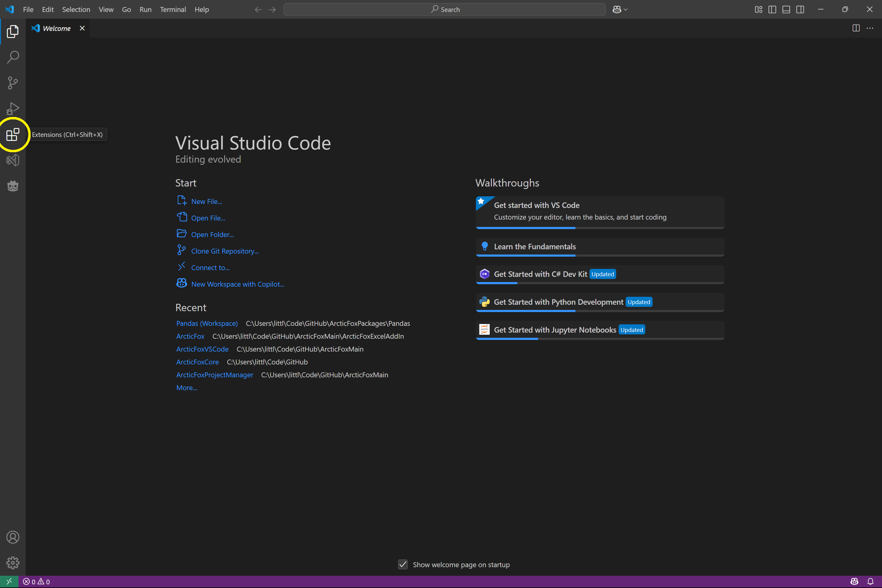
Task: Open the Explorer view in activity bar
Action: (x=13, y=32)
